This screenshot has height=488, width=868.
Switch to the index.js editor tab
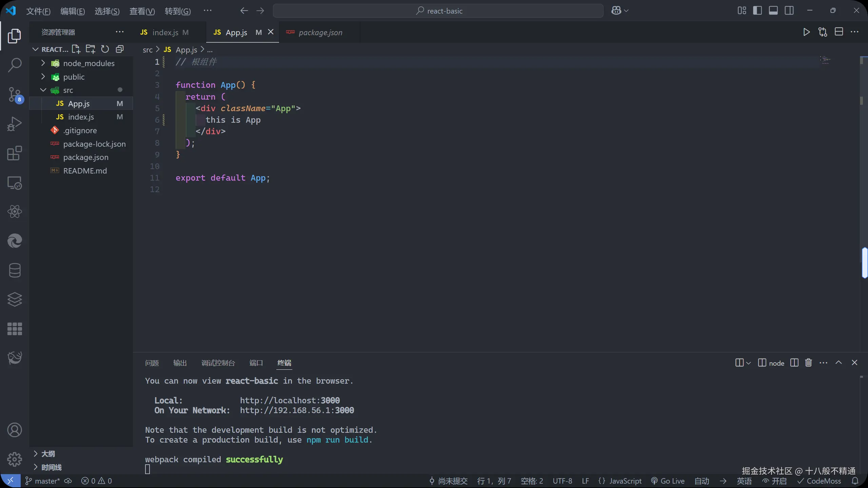(165, 33)
